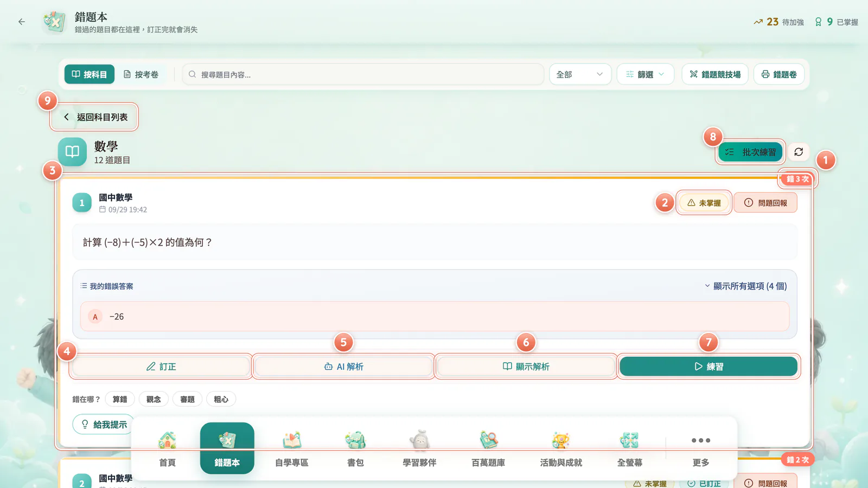Tag the mistake as 觀念
The height and width of the screenshot is (488, 868).
coord(154,399)
